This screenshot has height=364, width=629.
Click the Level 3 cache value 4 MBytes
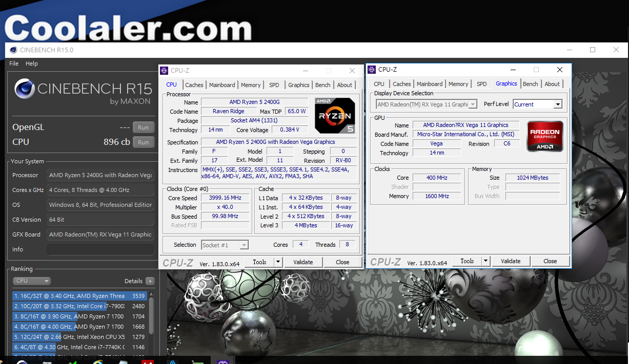[x=306, y=225]
